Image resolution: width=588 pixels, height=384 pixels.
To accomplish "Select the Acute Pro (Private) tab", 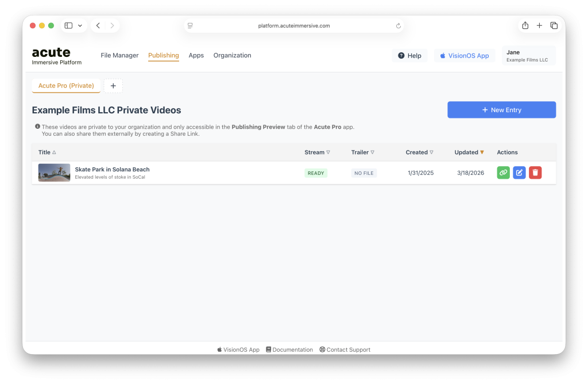I will coord(66,86).
